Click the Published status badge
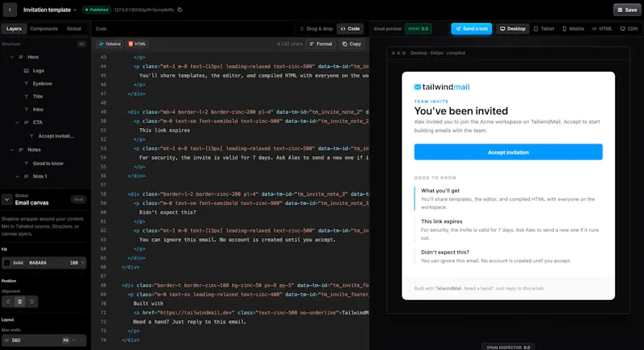Image resolution: width=644 pixels, height=350 pixels. (97, 10)
